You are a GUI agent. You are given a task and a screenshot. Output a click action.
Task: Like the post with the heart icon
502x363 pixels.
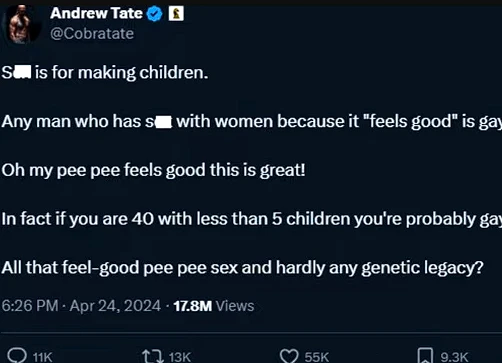pyautogui.click(x=289, y=356)
